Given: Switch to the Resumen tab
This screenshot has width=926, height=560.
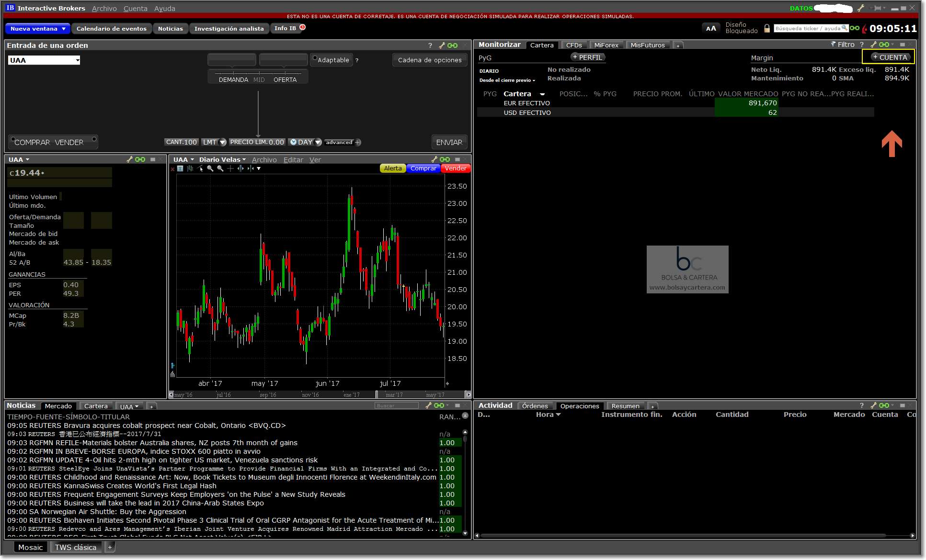Looking at the screenshot, I should (625, 406).
